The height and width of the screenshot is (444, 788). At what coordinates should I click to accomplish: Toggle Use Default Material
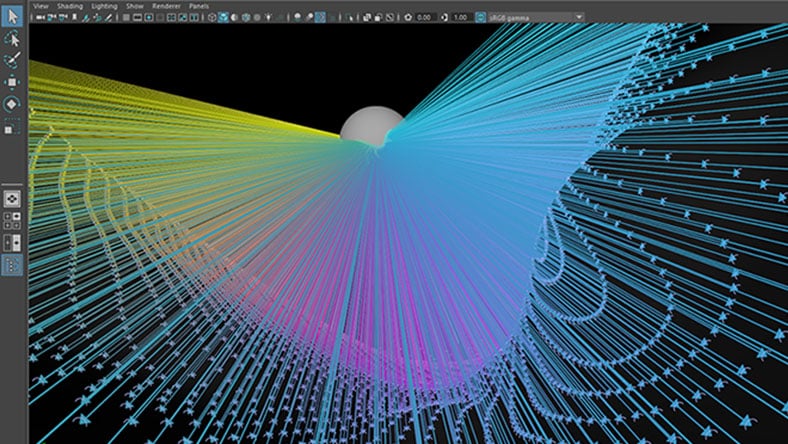point(234,18)
